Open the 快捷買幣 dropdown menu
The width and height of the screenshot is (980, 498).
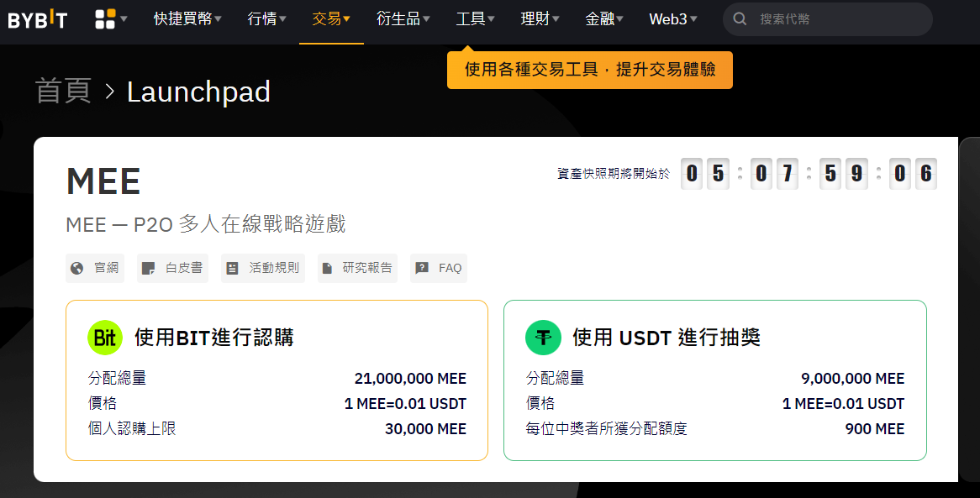[187, 18]
